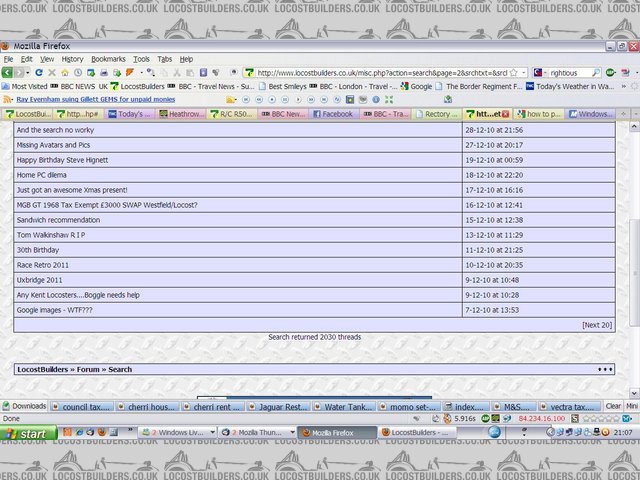This screenshot has width=640, height=480.
Task: Click the "Next 20" results link
Action: [596, 325]
